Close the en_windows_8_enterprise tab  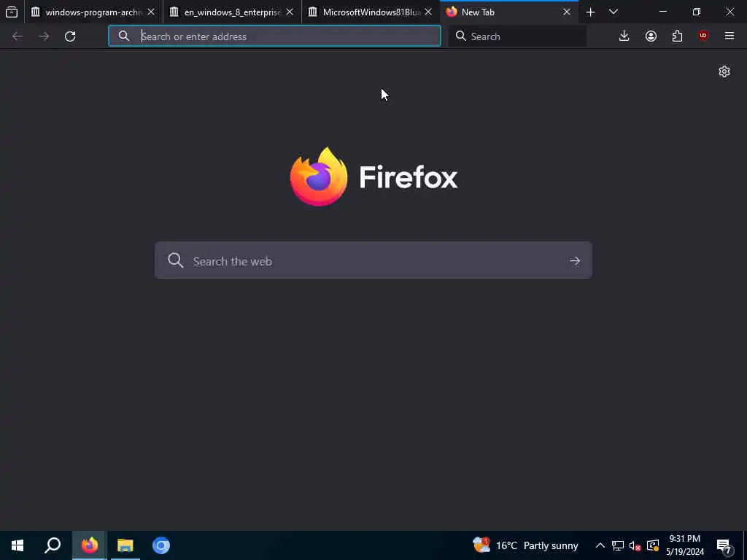[x=290, y=12]
